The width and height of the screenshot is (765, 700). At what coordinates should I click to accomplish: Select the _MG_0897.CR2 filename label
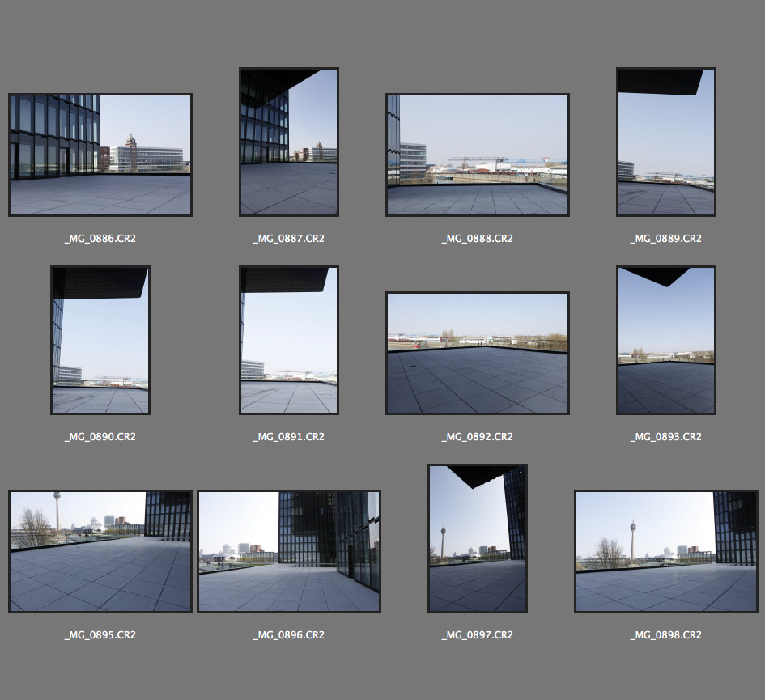tap(478, 635)
